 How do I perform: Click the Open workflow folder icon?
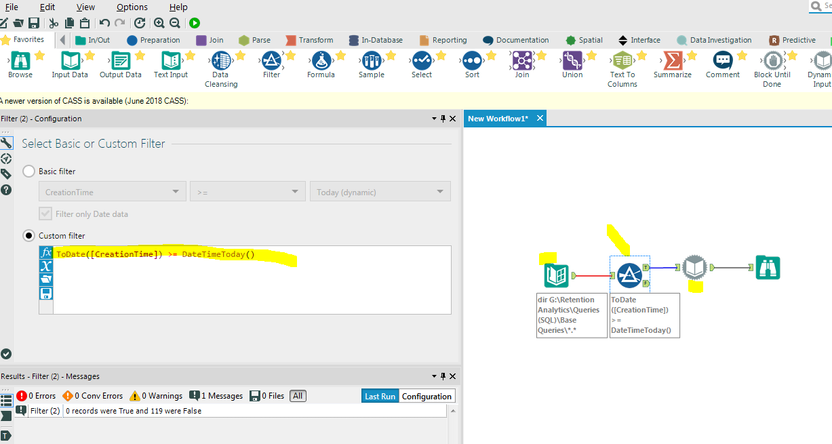[x=19, y=23]
